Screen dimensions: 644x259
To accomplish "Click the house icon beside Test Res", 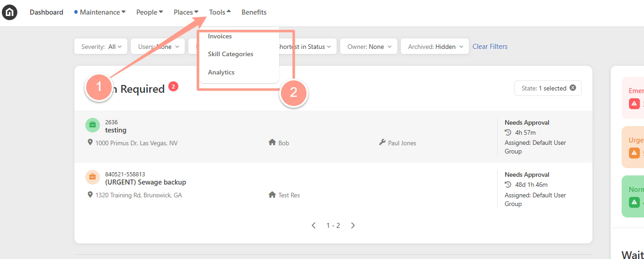I will click(x=272, y=195).
